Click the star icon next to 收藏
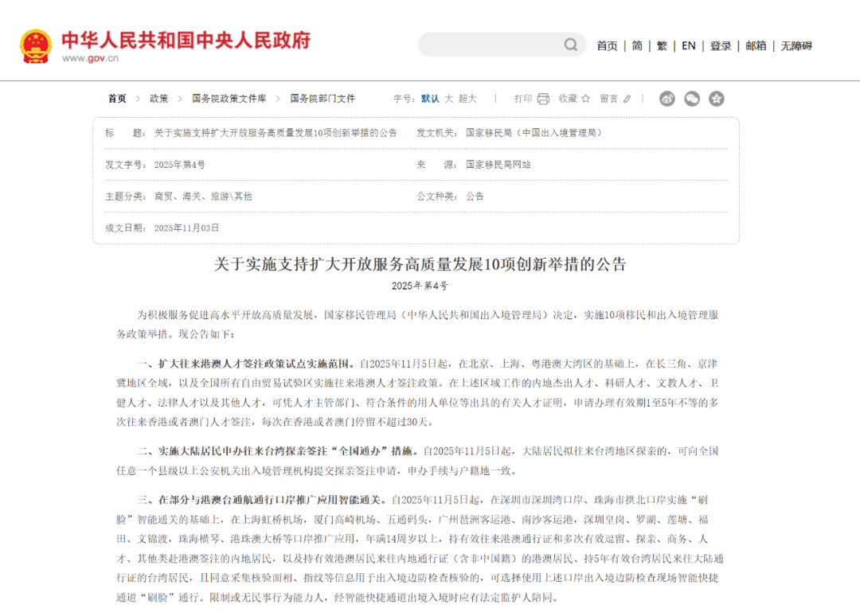860x616 pixels. click(x=585, y=99)
